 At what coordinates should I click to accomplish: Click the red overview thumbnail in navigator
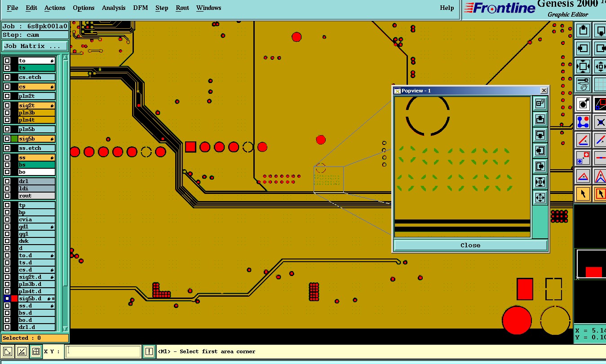(x=593, y=272)
